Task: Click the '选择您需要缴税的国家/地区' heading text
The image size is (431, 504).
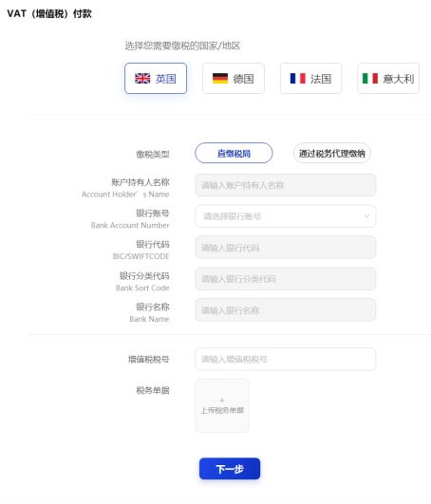Action: 182,46
